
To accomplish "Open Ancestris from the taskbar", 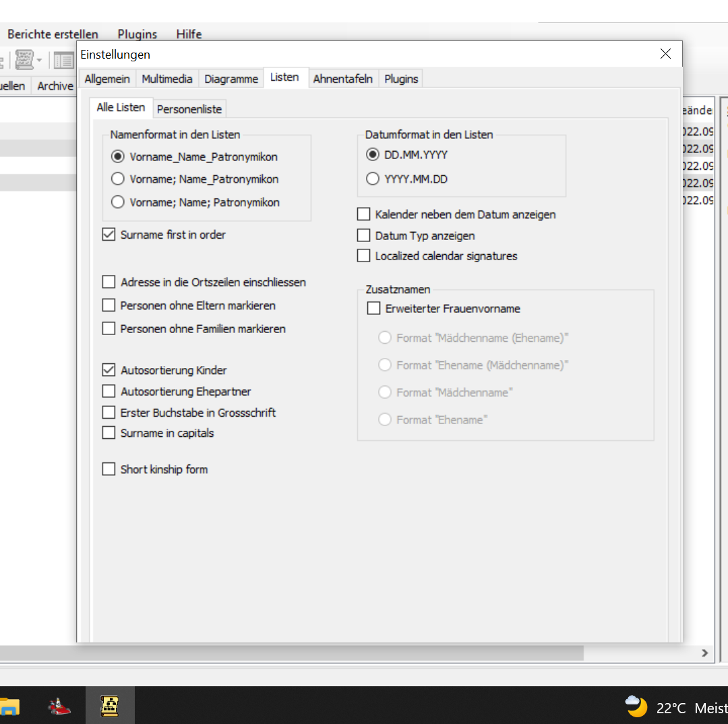I will click(x=110, y=706).
